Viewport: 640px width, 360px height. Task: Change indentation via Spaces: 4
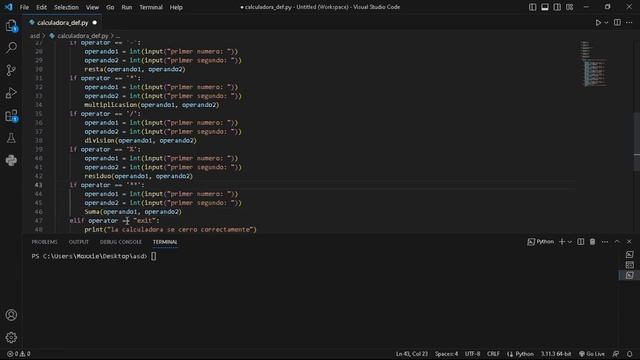point(446,354)
